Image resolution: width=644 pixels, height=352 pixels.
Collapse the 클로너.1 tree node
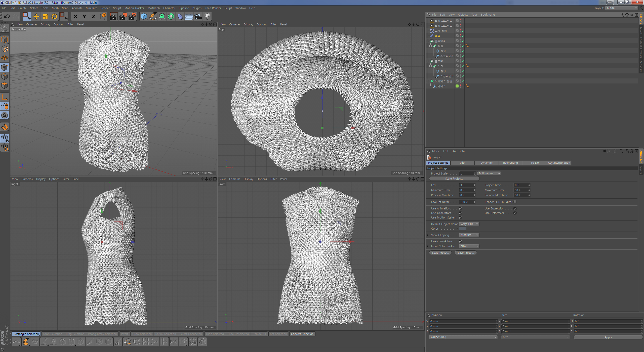pyautogui.click(x=428, y=41)
